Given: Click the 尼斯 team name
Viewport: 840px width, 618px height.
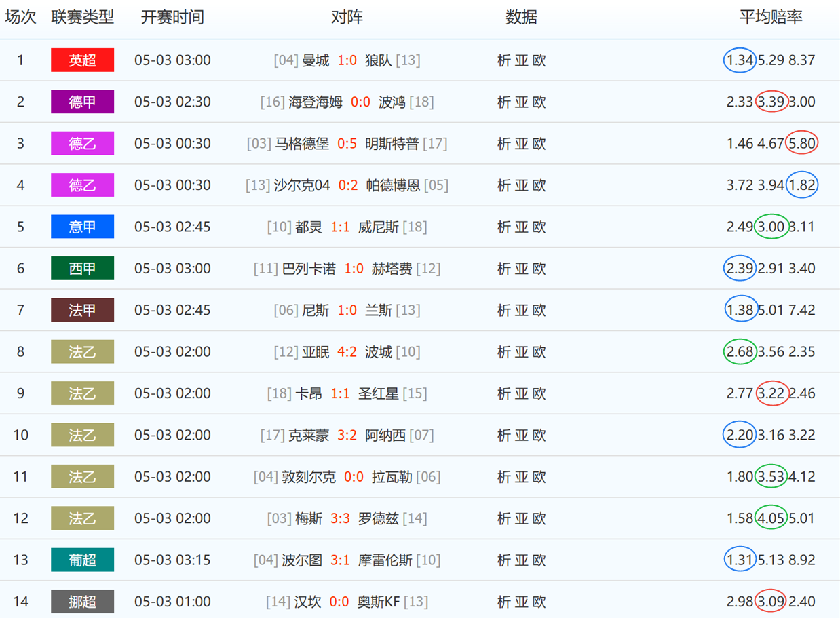Looking at the screenshot, I should coord(316,310).
